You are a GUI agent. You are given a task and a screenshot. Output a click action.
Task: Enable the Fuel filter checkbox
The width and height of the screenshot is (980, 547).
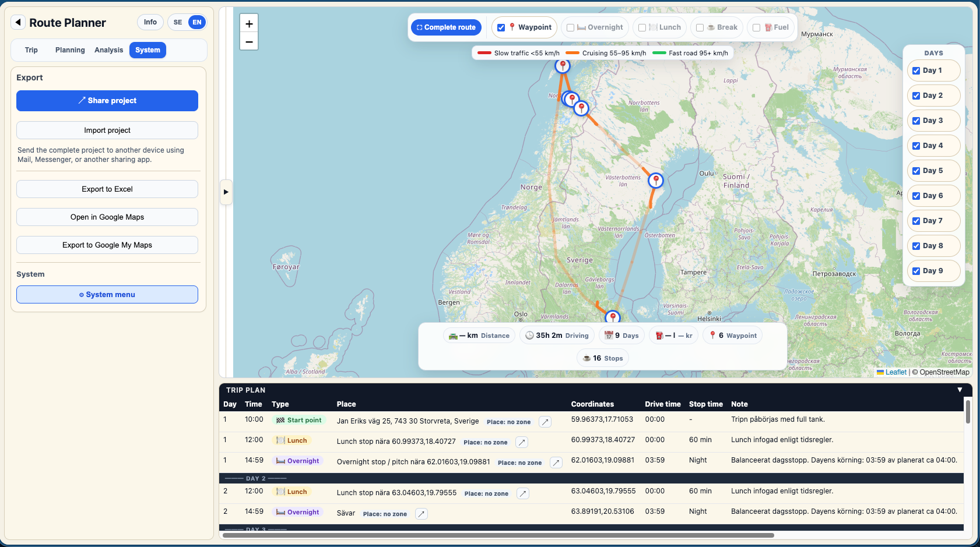coord(757,27)
